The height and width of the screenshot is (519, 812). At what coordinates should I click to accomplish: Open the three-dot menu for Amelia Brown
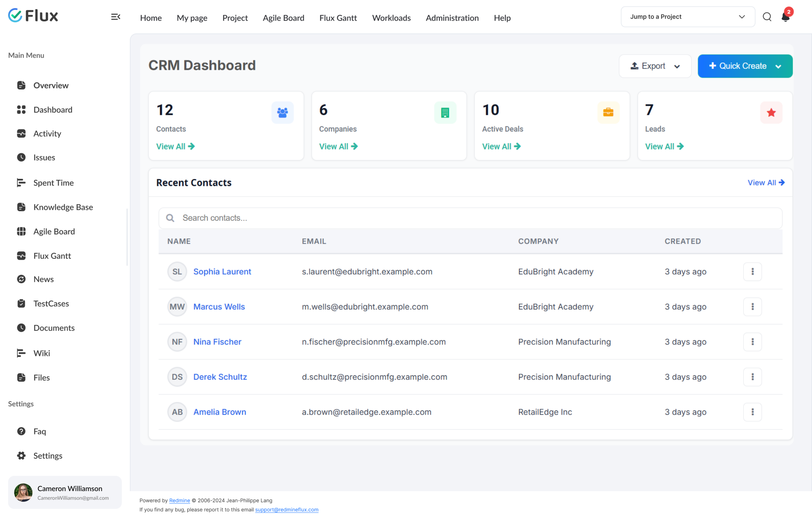tap(752, 412)
